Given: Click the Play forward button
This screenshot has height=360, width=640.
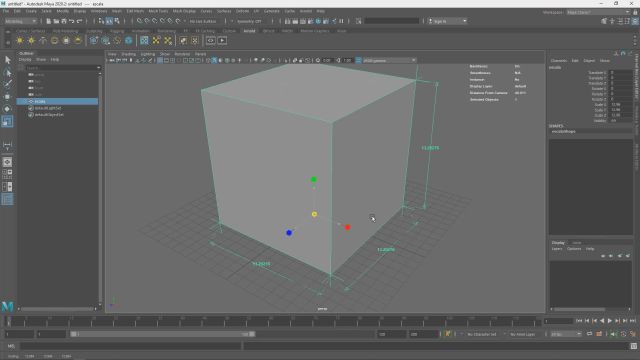Looking at the screenshot, I should coord(609,321).
